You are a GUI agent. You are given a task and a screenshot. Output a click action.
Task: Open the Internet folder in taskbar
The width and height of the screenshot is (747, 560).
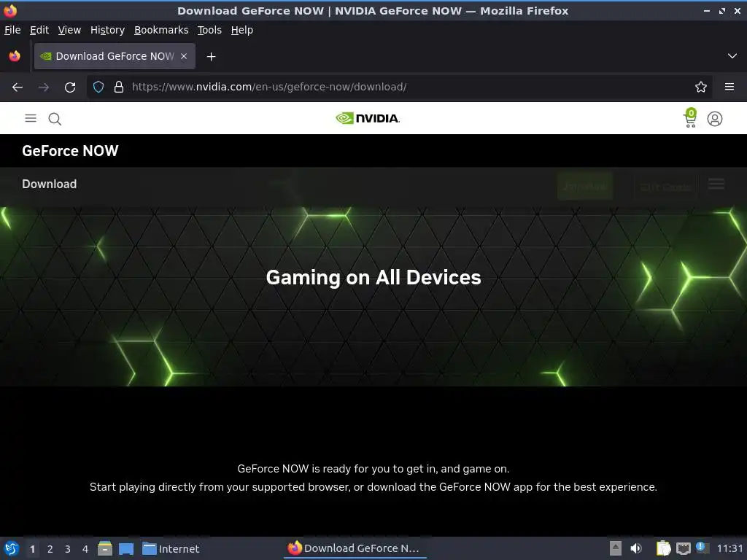pos(171,549)
